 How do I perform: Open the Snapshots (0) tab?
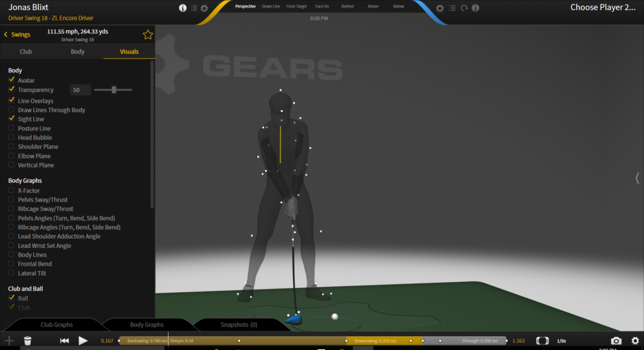click(239, 324)
